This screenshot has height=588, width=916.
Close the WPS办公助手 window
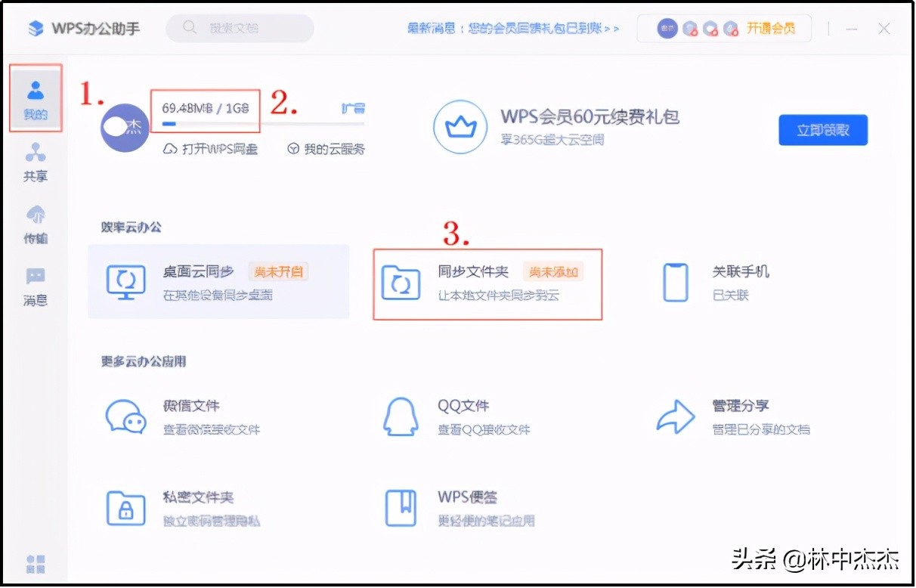[x=884, y=29]
